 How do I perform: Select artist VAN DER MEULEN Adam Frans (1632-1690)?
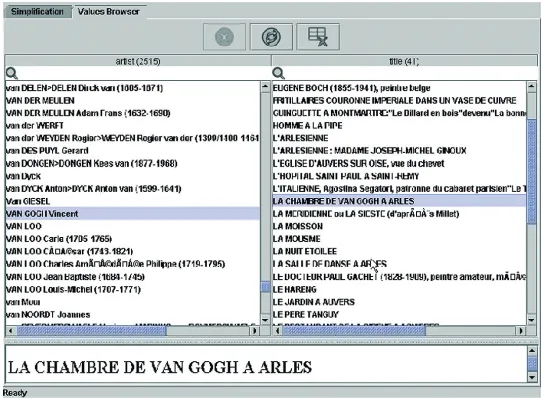133,113
